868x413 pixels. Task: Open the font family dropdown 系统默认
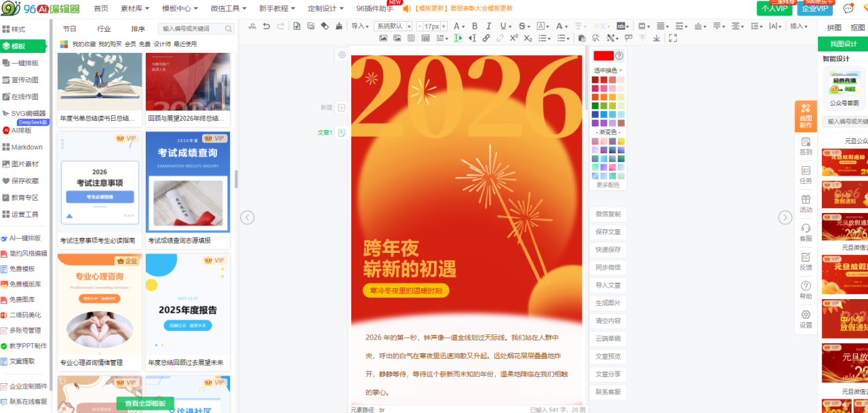pyautogui.click(x=393, y=26)
